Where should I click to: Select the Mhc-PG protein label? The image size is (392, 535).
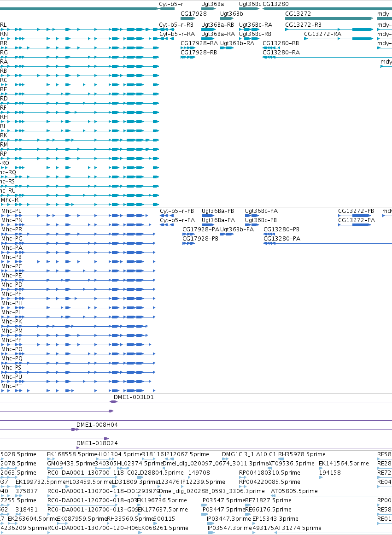coord(12,239)
